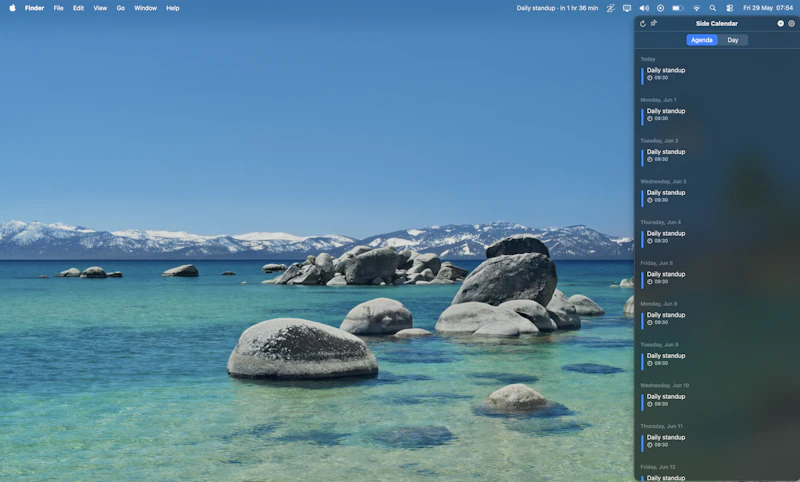
Task: Open the volume control in menu bar
Action: coord(644,8)
